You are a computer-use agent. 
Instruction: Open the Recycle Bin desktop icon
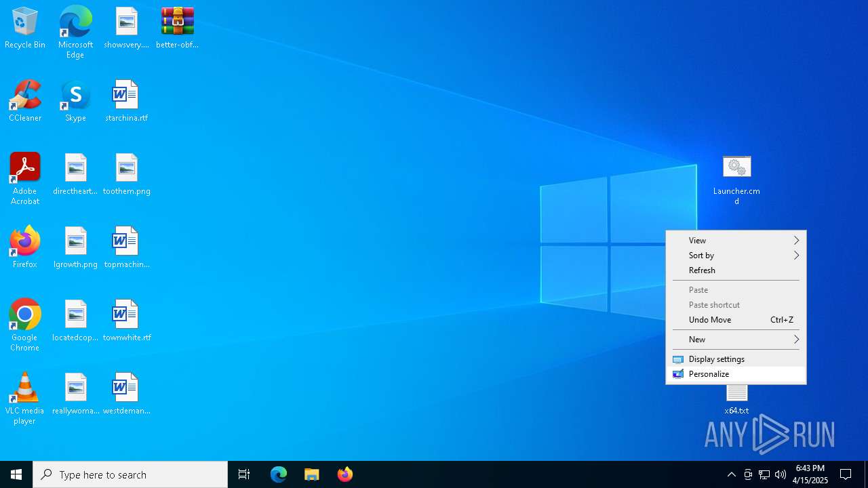(25, 28)
